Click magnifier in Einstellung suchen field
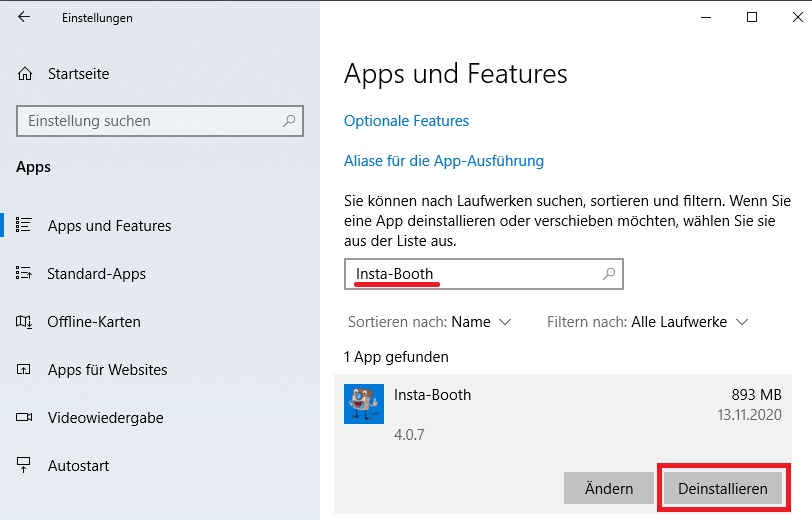Screen dimensions: 812x520 pyautogui.click(x=289, y=121)
